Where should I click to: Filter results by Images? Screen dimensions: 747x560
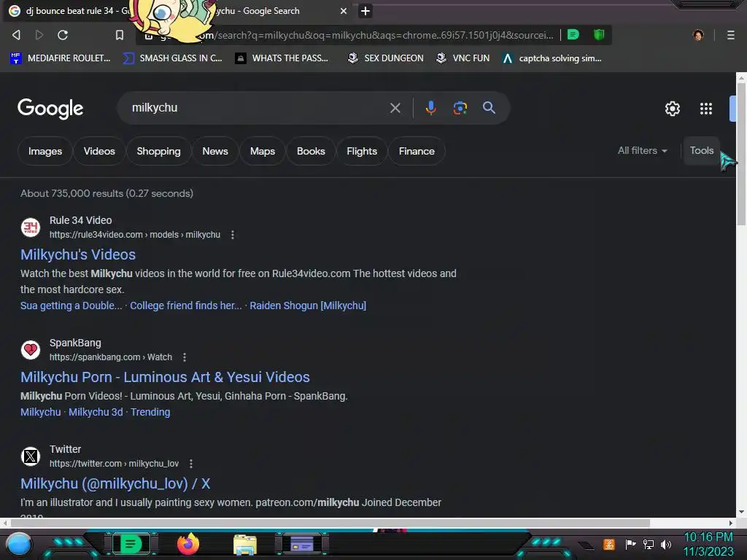coord(44,151)
